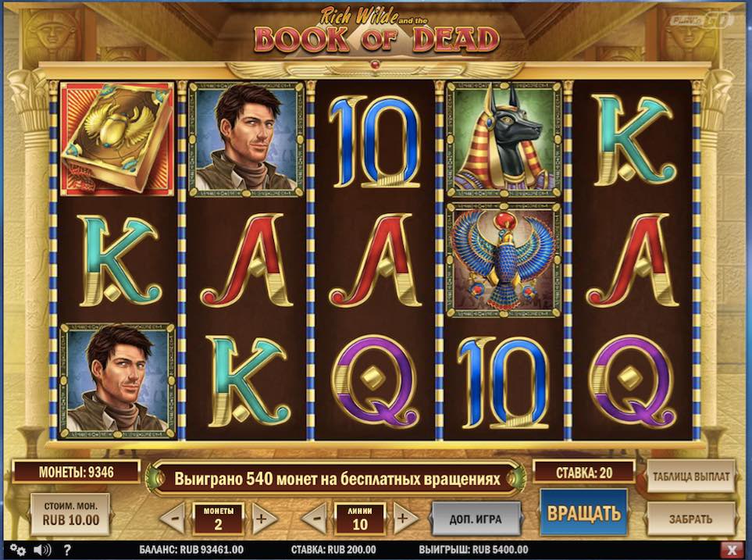This screenshot has width=752, height=560.
Task: Increase lines with the plus arrow
Action: (404, 519)
